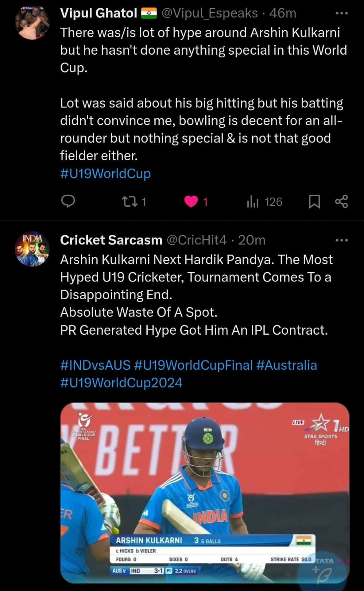This screenshot has width=364, height=591.
Task: Tap the @Vipul_Espeaks handle
Action: 210,13
